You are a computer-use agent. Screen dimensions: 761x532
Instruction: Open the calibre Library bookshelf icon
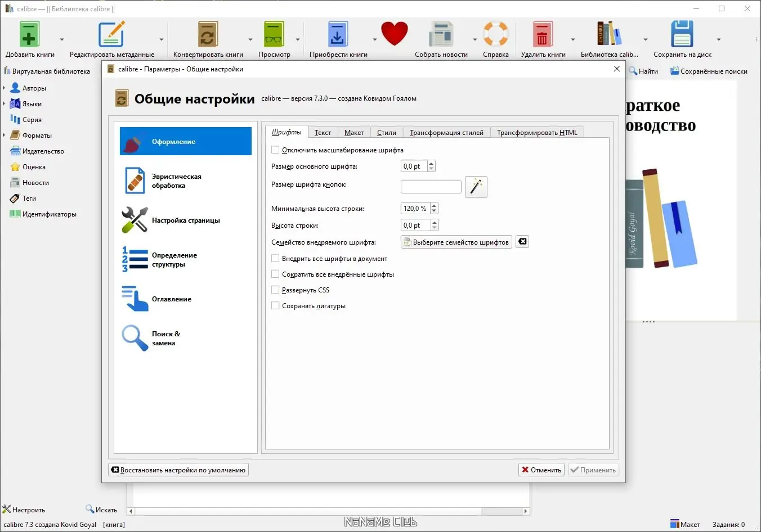click(x=610, y=34)
